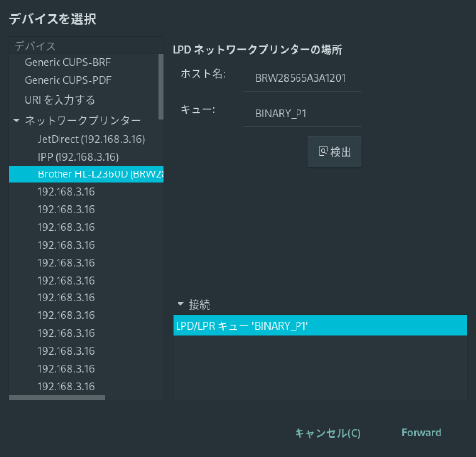
Task: Select JetDirect (192.168.3.16) printer
Action: coord(86,139)
